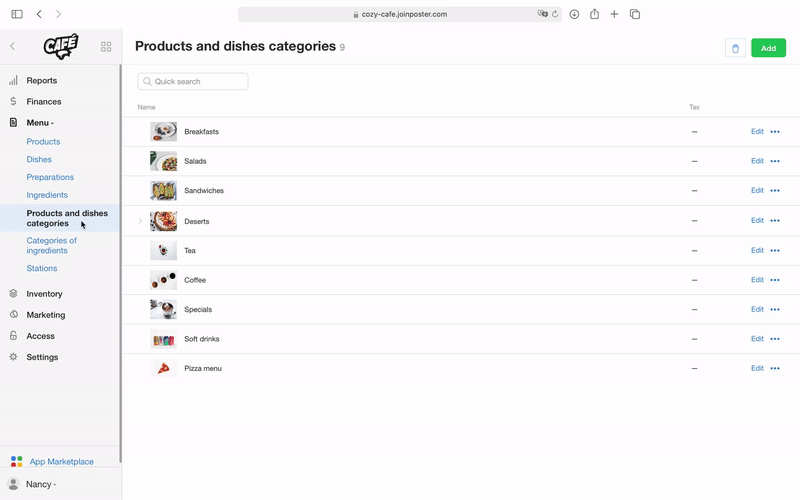Click the trash bin icon near Add
The height and width of the screenshot is (500, 800).
click(x=735, y=48)
